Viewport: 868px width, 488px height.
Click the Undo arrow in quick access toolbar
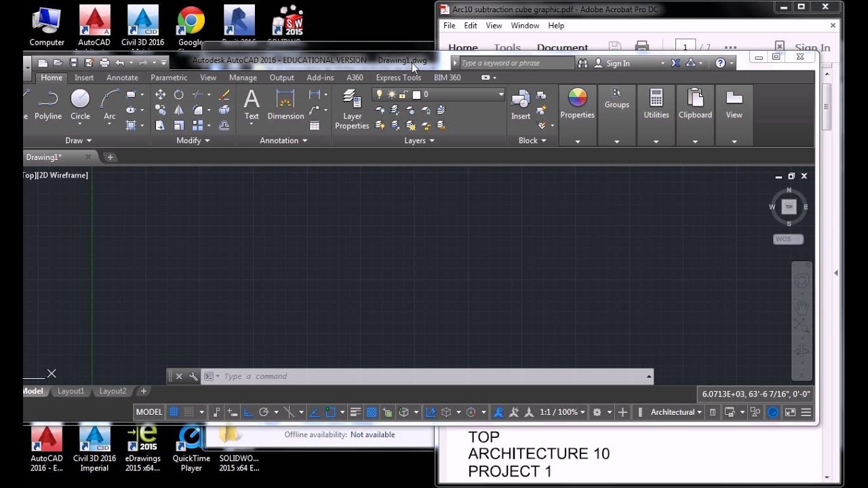point(119,62)
